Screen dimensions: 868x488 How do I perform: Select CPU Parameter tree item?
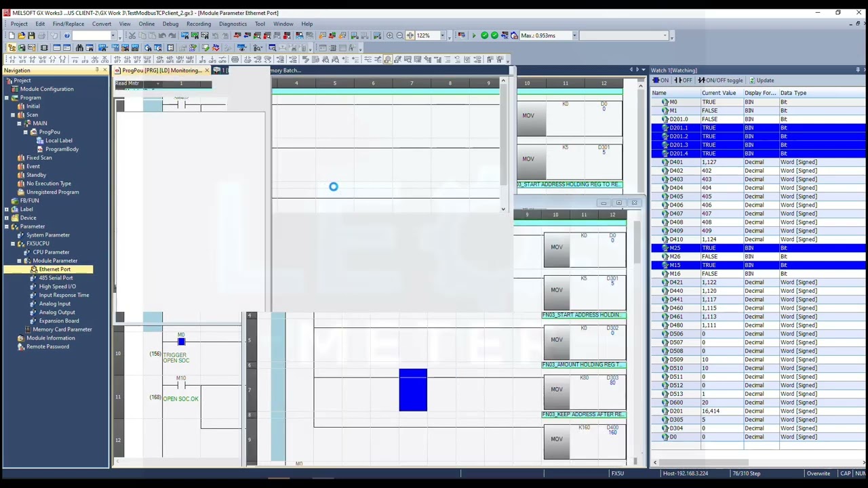click(51, 252)
